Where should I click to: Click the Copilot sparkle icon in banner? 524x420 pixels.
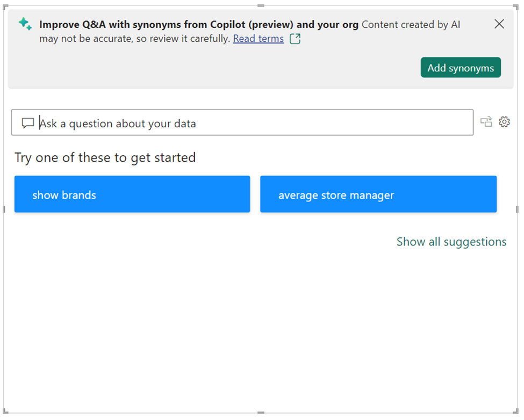click(x=25, y=24)
